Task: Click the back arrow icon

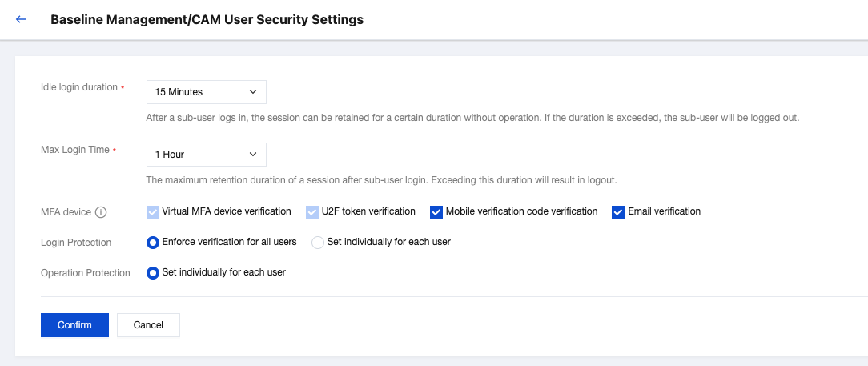Action: (x=21, y=19)
